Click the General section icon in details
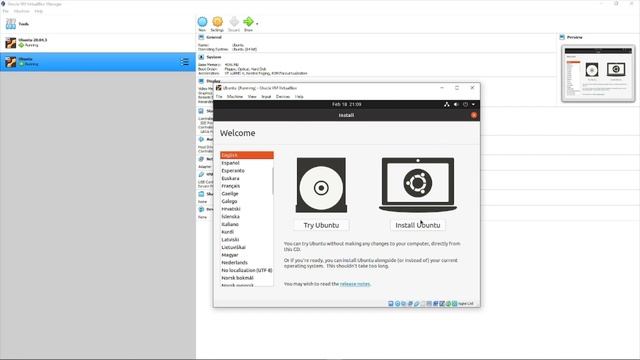Screen dimensions: 640x360 pos(201,37)
